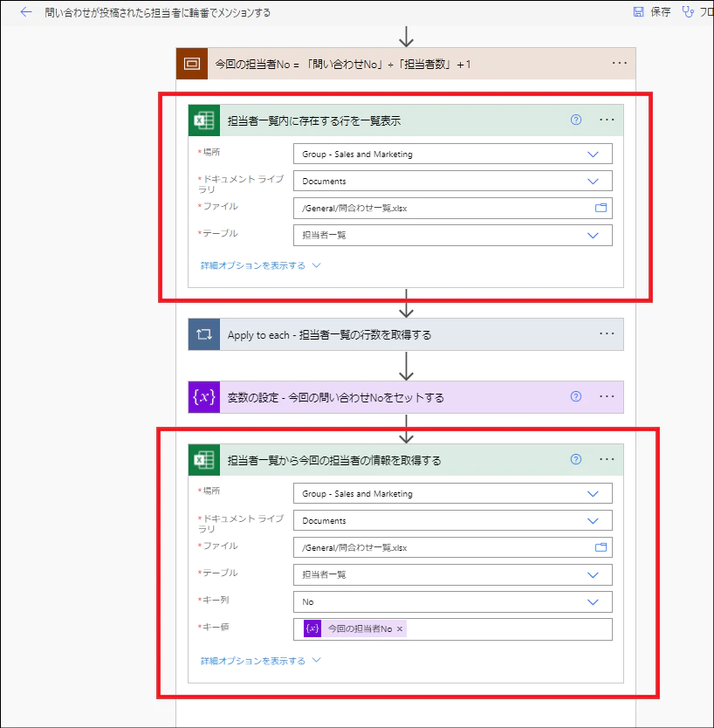Click Excel icon of 担当者一覧から今回の担当者の情報を取得する
Screen dimensions: 714x728
coord(204,460)
